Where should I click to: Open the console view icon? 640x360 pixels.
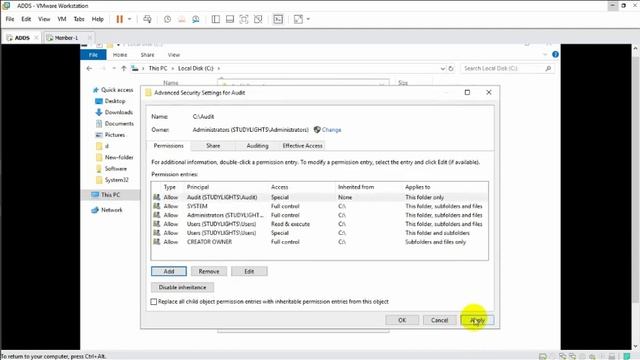pos(278,19)
